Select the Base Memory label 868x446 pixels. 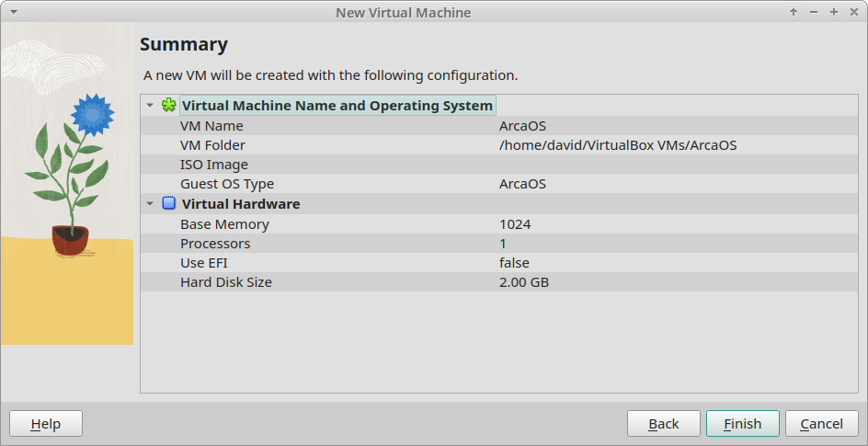coord(224,224)
